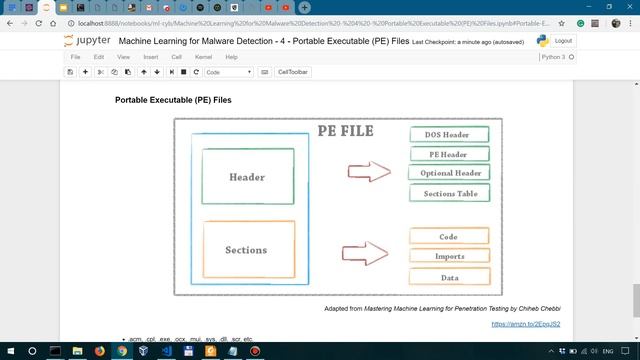This screenshot has height=360, width=640.
Task: Copy selected cells toolbar icon
Action: 114,72
